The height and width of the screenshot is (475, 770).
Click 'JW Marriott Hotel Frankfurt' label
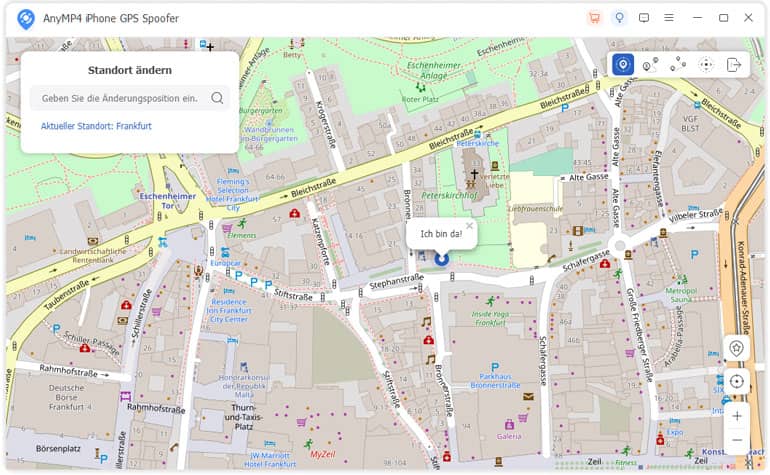click(270, 460)
